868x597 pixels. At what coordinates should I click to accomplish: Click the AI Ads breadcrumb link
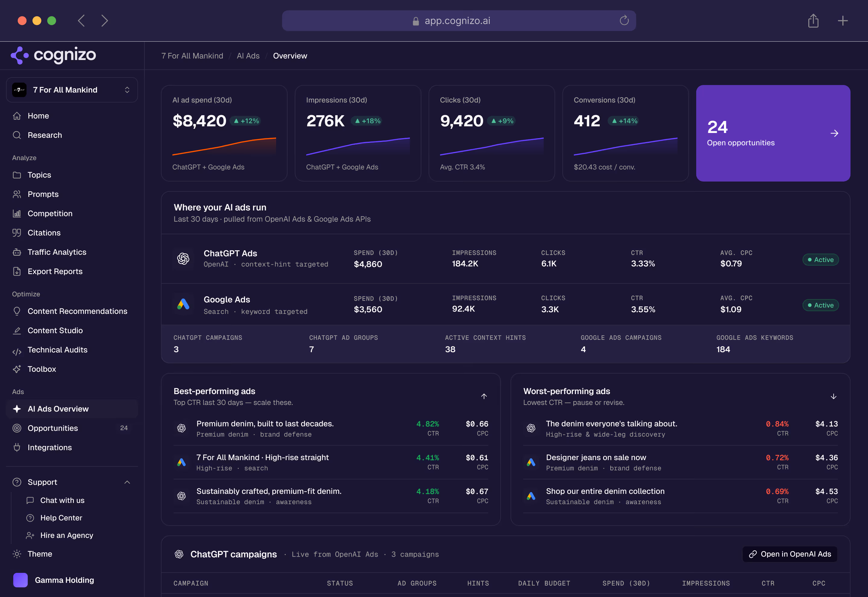coord(248,56)
